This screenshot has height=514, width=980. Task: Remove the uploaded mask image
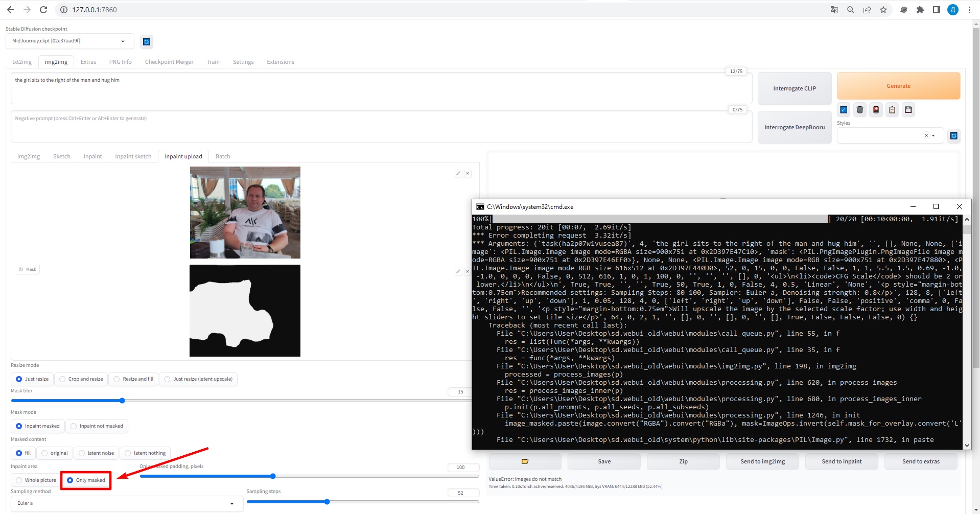[466, 271]
